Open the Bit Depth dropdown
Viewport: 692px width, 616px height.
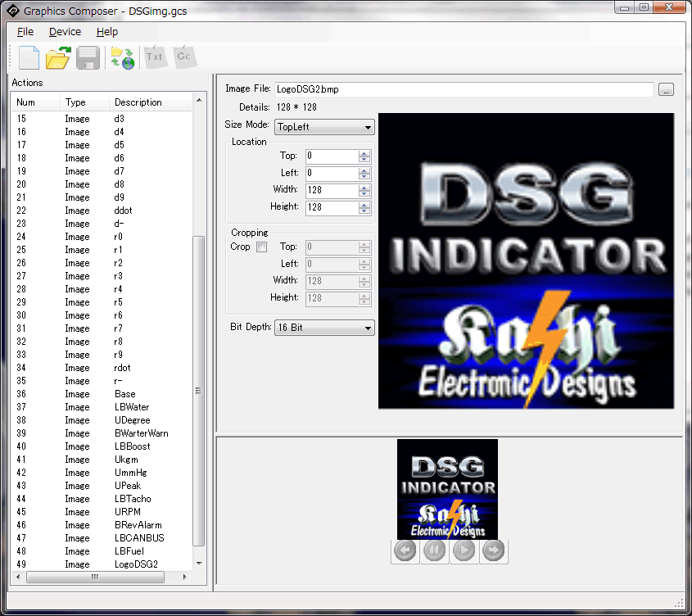tap(324, 328)
